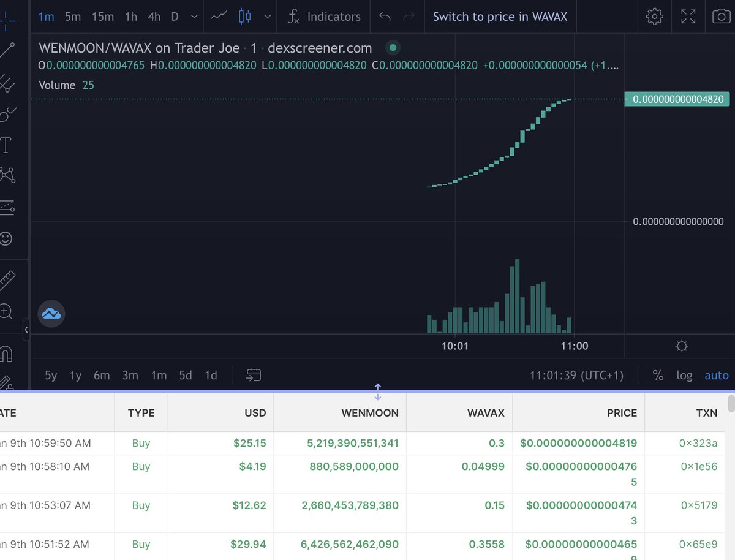Set date range to 6m
The width and height of the screenshot is (735, 560).
(102, 375)
